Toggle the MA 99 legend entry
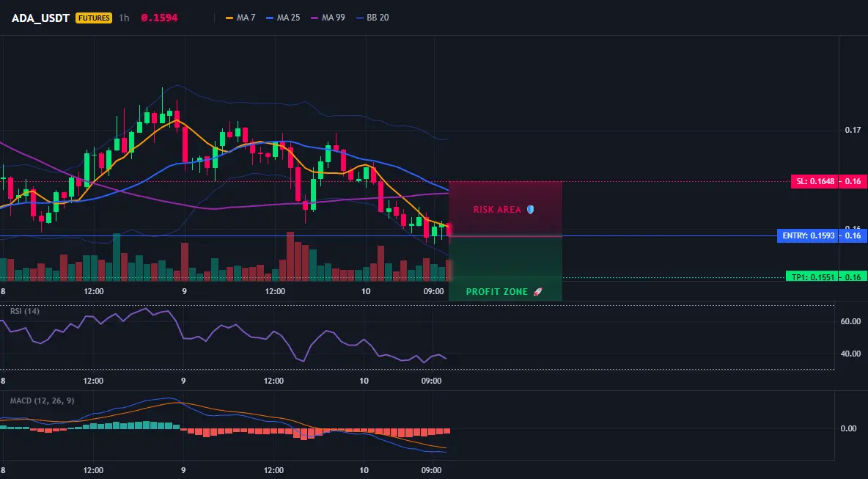Screen dimensions: 868x479 point(328,18)
